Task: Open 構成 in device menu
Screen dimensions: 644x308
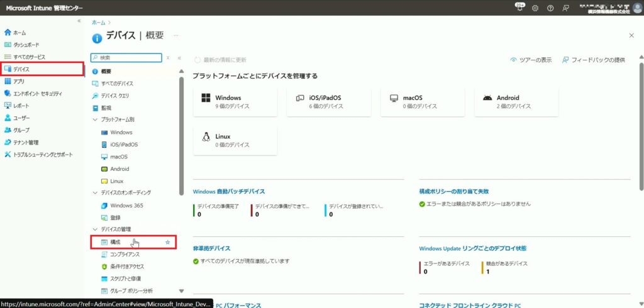Action: tap(133, 242)
